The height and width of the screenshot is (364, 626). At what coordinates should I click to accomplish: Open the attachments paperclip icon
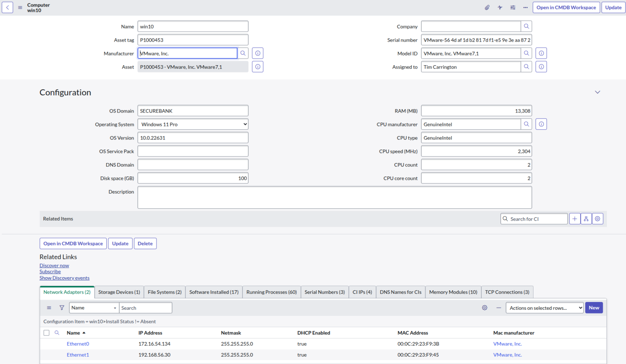tap(487, 7)
